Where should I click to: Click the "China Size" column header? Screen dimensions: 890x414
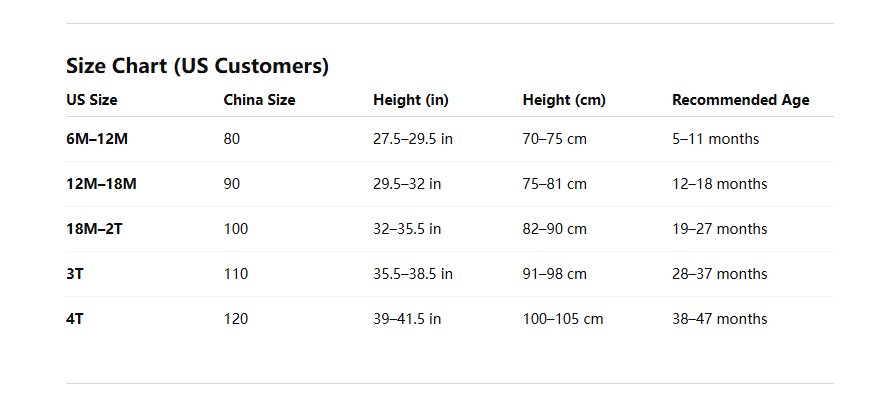[x=259, y=100]
